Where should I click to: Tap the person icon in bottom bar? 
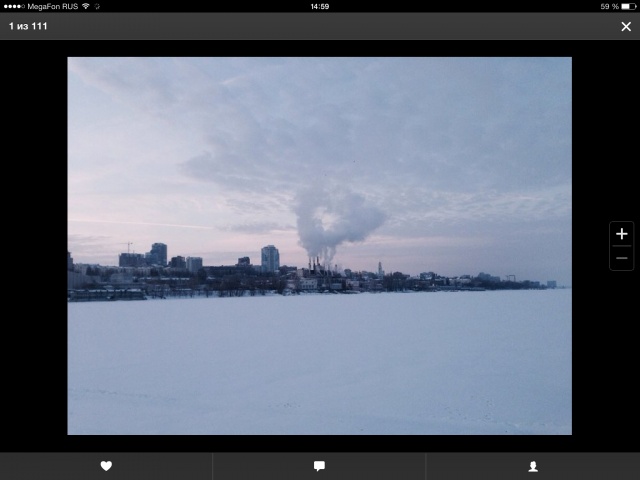tap(532, 466)
